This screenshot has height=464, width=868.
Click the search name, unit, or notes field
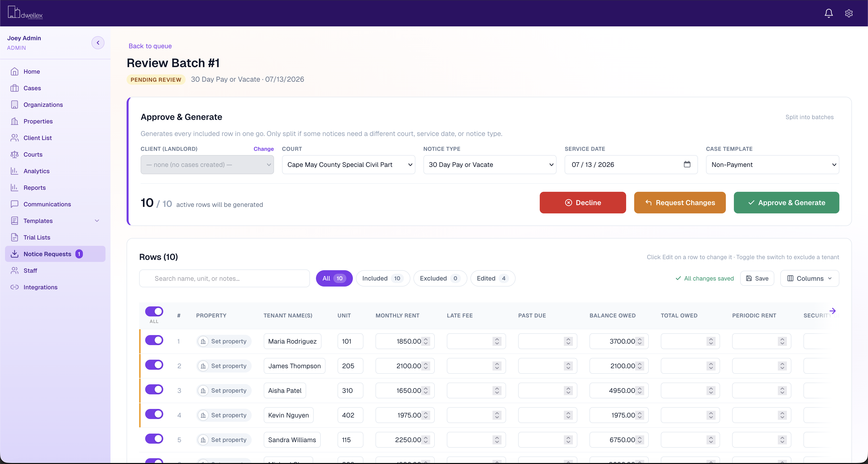(x=225, y=278)
